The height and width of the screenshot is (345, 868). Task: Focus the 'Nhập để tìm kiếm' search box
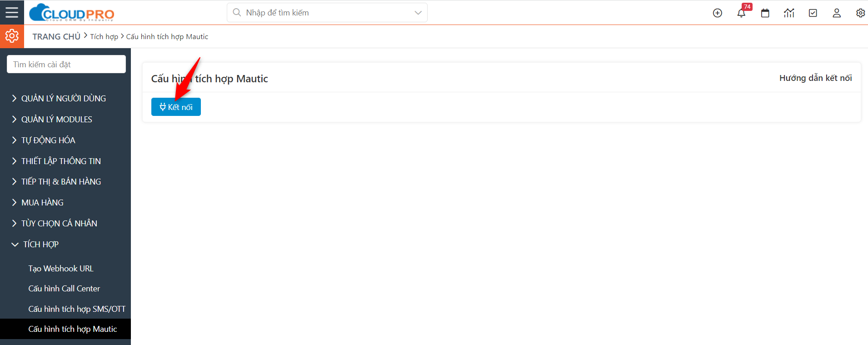(327, 13)
